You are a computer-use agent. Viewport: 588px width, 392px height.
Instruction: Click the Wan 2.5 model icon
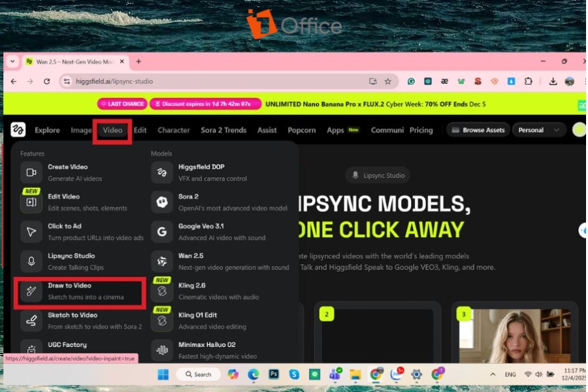point(161,261)
